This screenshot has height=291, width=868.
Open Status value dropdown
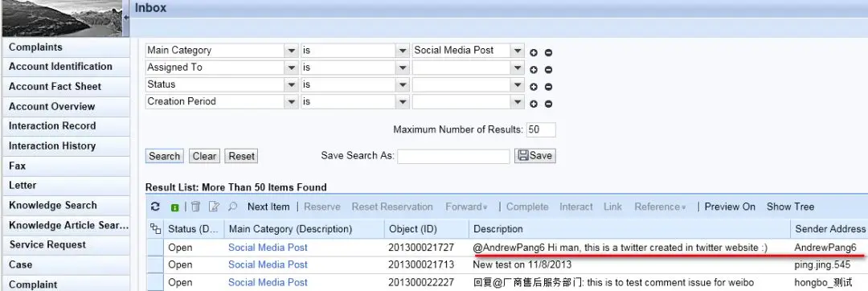click(x=518, y=85)
